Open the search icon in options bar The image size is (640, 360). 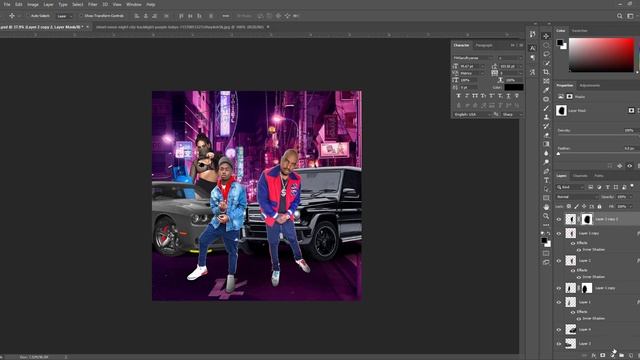620,16
